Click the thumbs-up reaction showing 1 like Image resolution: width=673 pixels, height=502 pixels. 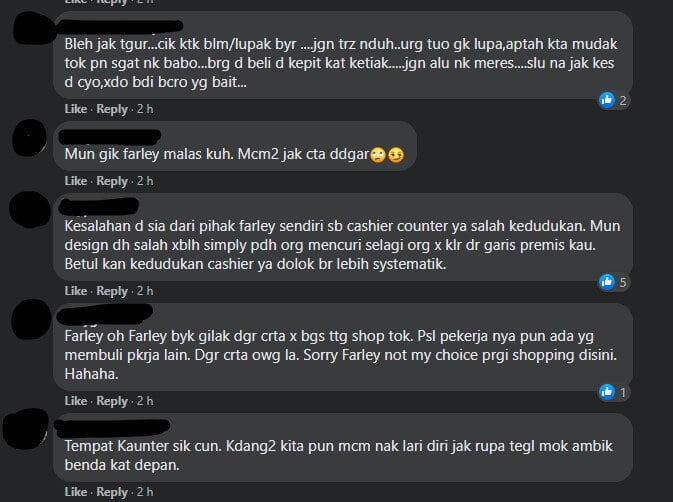tap(614, 392)
